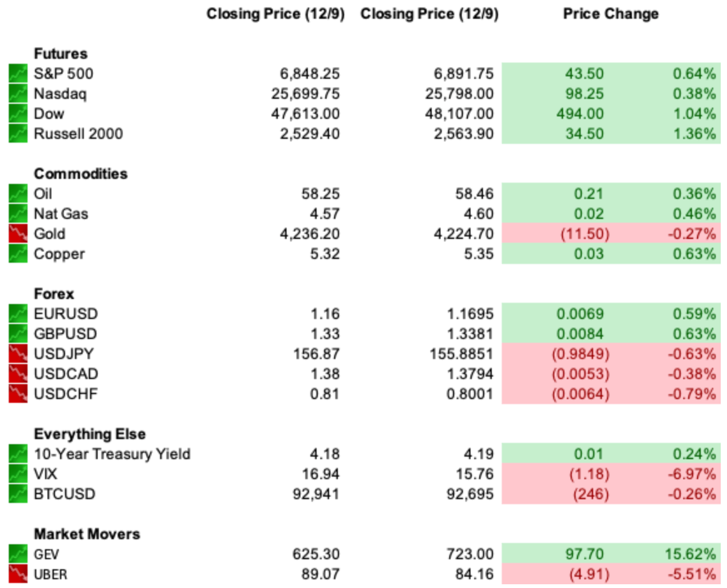Click the green up icon beside GEV

[x=18, y=554]
